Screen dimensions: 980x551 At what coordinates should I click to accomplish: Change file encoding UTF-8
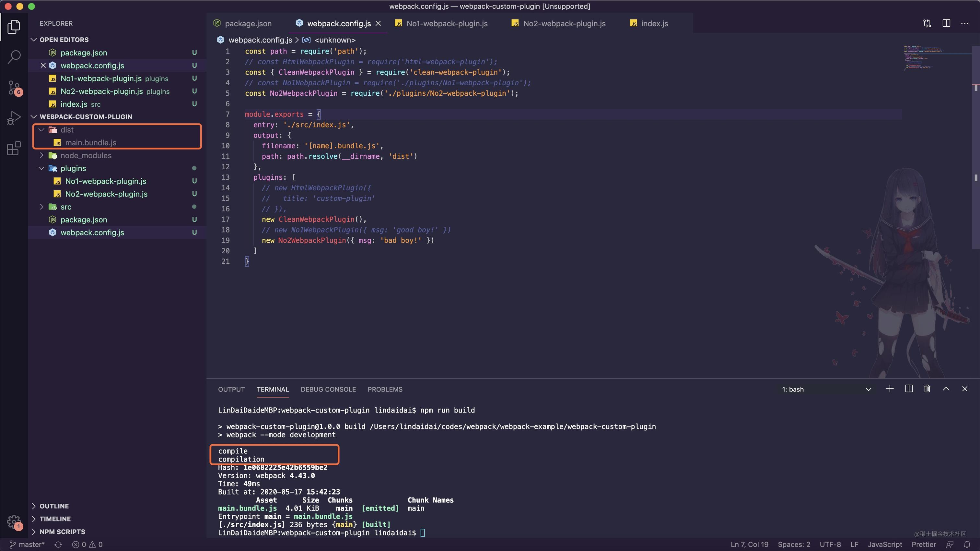(830, 545)
